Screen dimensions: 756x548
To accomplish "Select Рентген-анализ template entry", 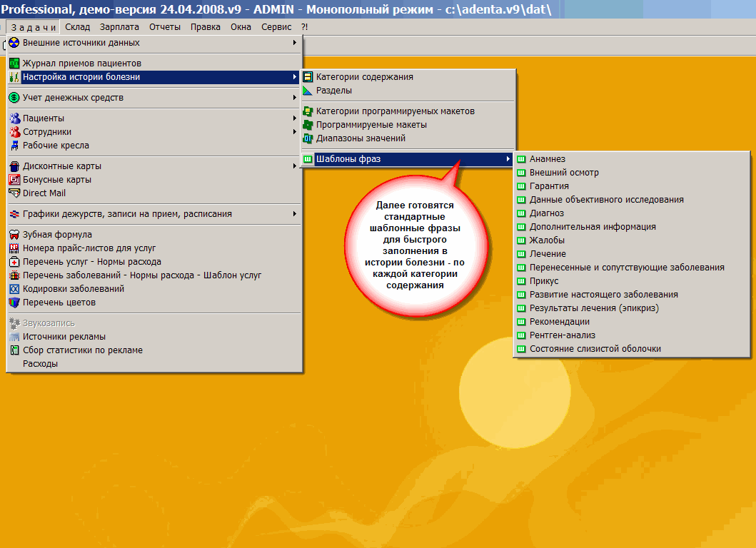I will click(552, 335).
